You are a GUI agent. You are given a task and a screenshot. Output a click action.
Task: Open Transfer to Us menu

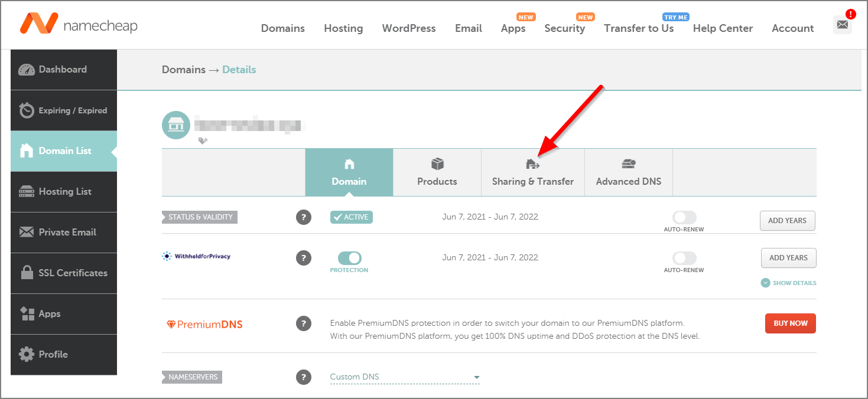pos(639,28)
